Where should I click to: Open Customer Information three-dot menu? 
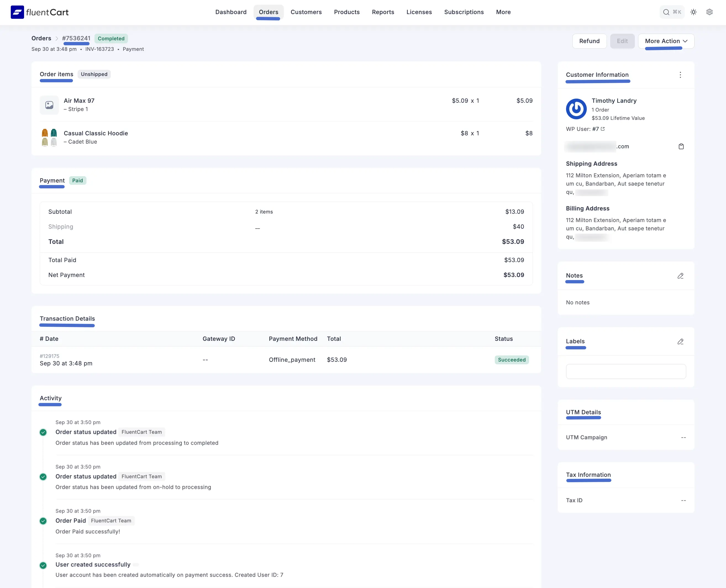[680, 75]
